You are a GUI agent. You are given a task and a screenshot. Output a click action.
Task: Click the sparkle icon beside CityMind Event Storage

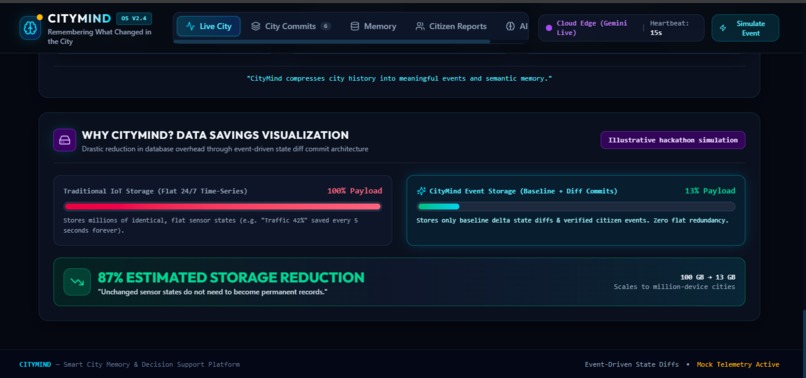(x=422, y=191)
